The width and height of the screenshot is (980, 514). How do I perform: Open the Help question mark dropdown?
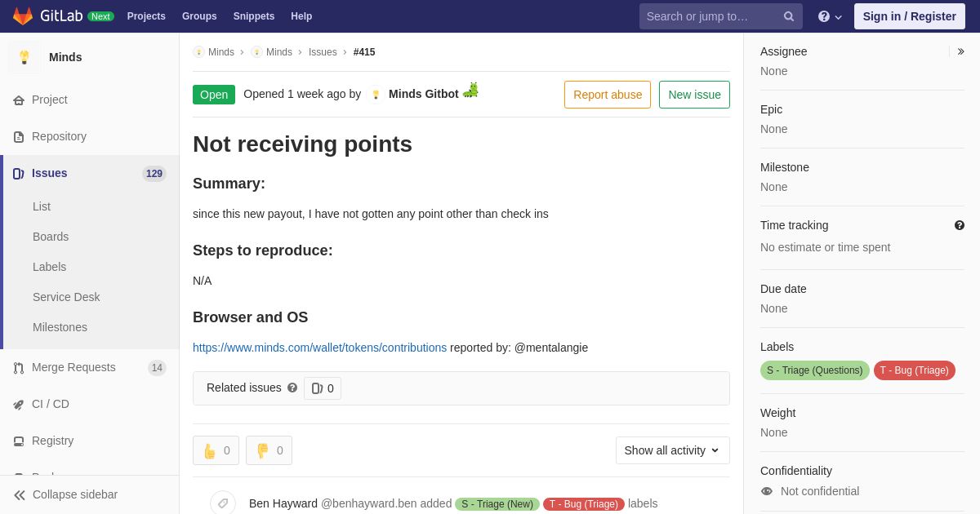click(830, 16)
